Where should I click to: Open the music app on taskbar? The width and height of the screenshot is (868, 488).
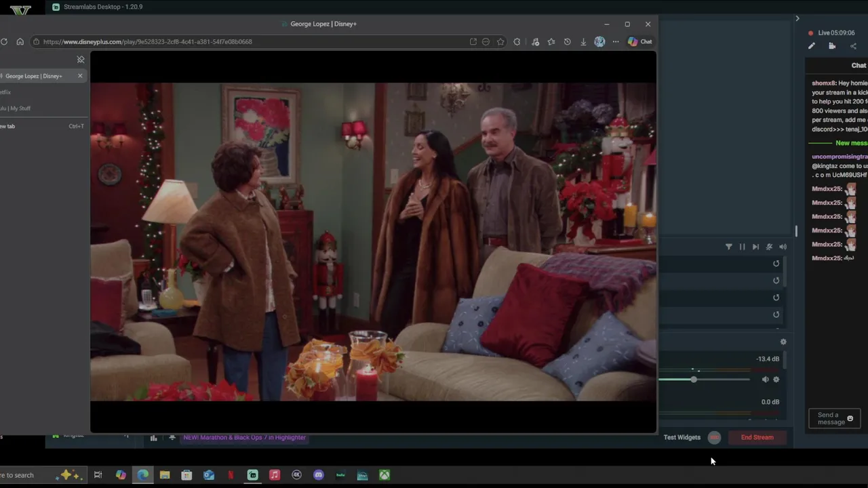click(x=275, y=475)
